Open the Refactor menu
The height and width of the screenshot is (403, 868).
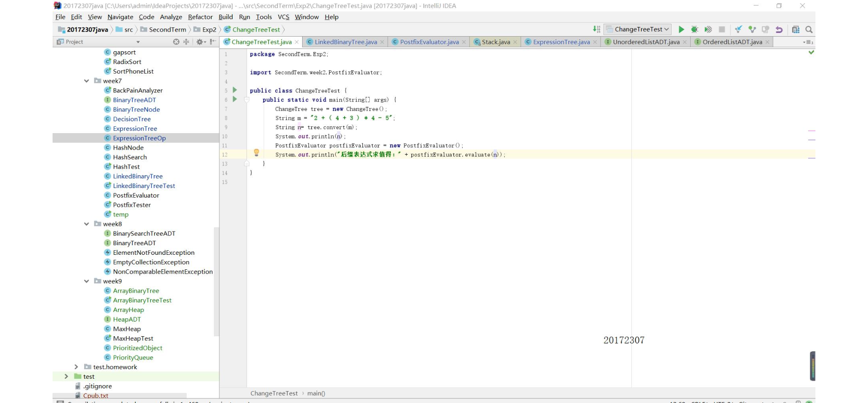[200, 17]
